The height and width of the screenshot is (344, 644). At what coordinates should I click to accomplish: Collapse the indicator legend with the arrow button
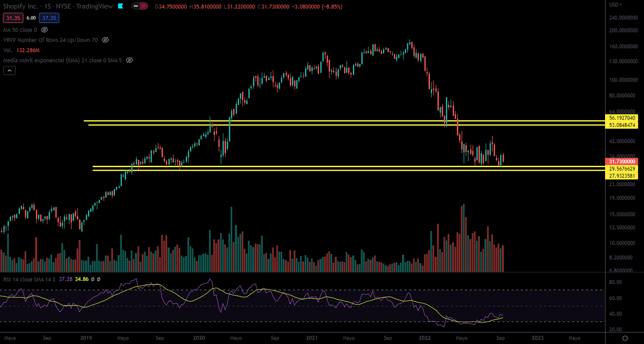(9, 70)
